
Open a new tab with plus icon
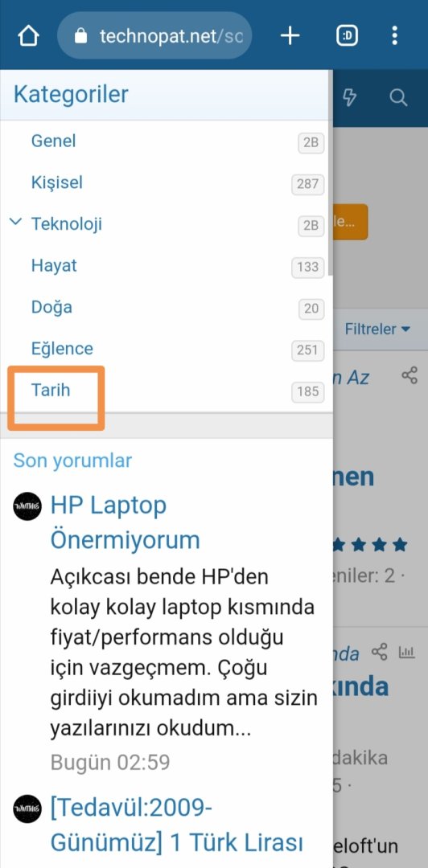[x=290, y=36]
